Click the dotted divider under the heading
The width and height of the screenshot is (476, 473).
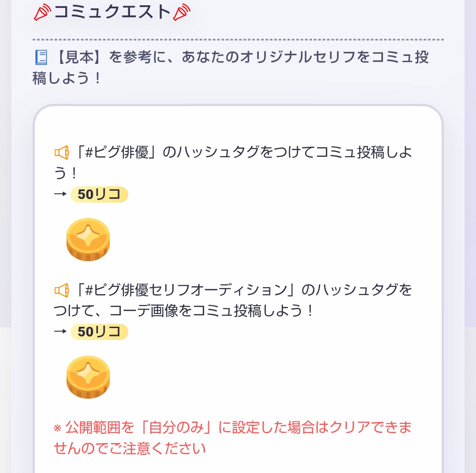pos(238,40)
